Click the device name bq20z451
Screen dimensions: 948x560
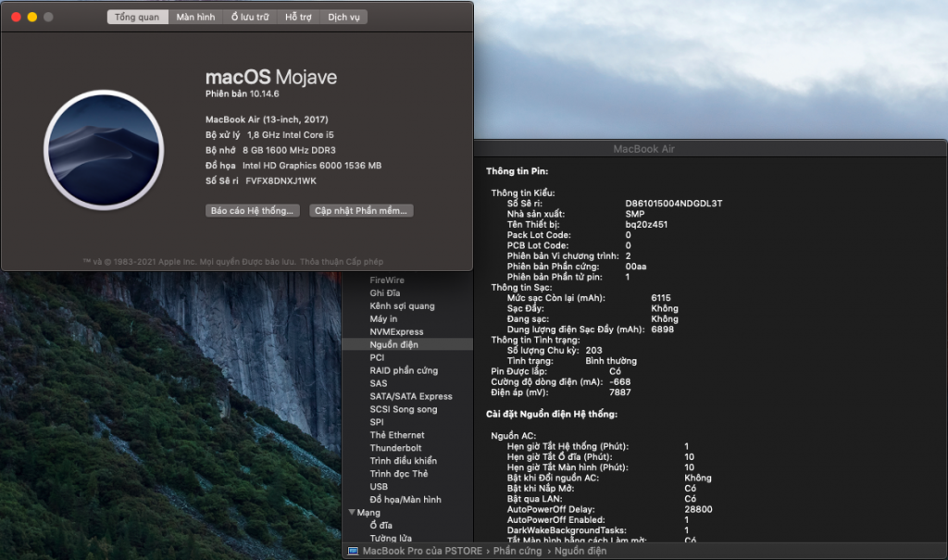click(646, 224)
